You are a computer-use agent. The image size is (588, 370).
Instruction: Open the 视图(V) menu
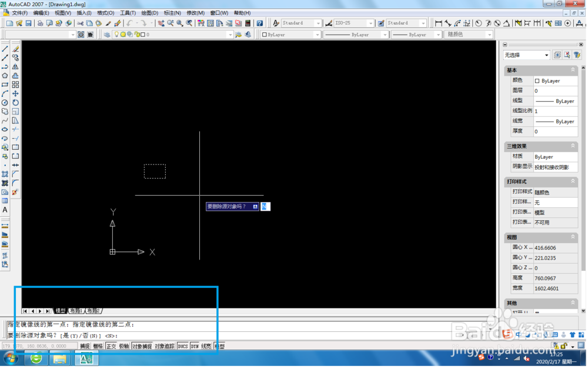tap(63, 13)
